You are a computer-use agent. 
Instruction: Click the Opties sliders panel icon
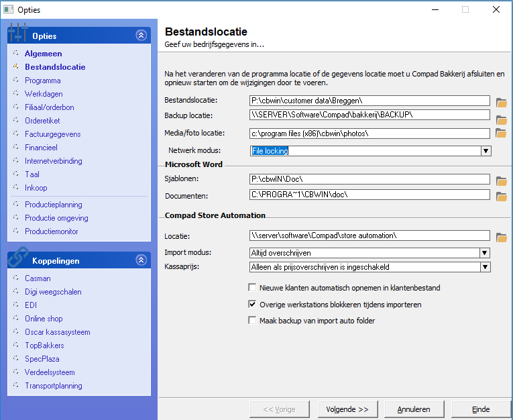pos(17,32)
